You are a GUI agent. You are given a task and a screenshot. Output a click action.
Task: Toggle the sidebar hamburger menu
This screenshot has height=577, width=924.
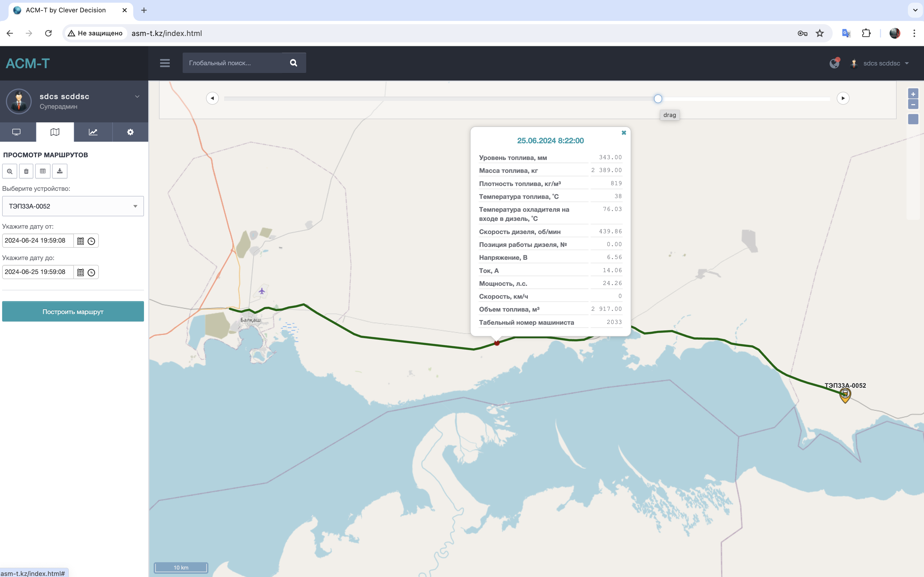[165, 63]
